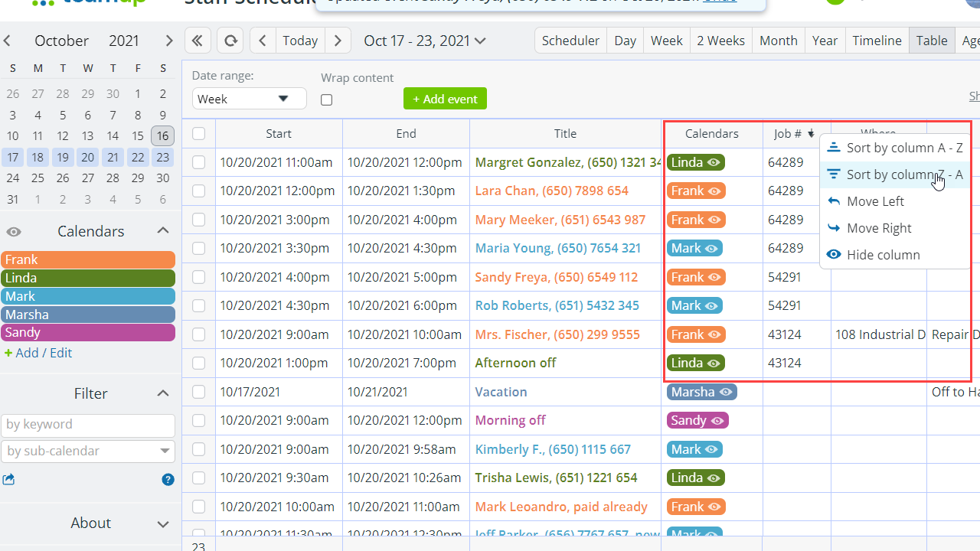
Task: Enable the Wrap content checkbox
Action: 327,99
